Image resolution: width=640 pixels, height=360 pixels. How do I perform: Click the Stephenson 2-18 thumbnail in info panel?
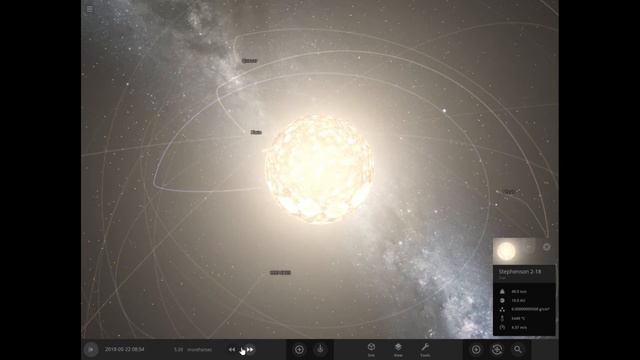click(x=506, y=251)
